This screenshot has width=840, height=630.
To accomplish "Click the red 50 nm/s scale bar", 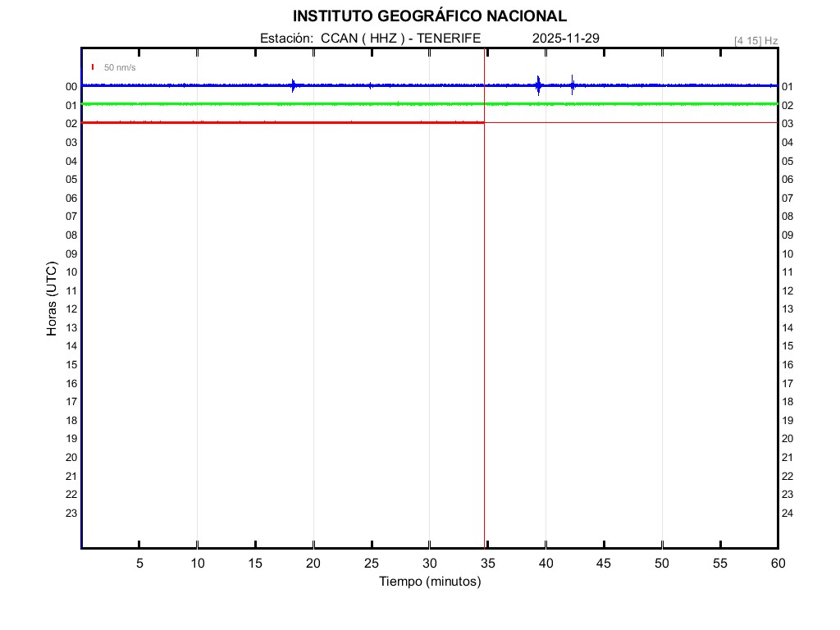I will point(93,66).
